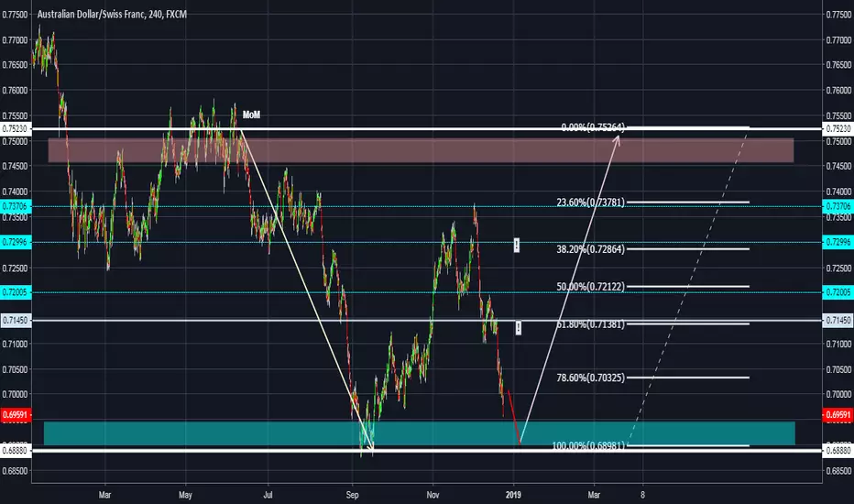Click the exclamation marker beside the 61.80% level
This screenshot has height=504, width=854.
518,327
